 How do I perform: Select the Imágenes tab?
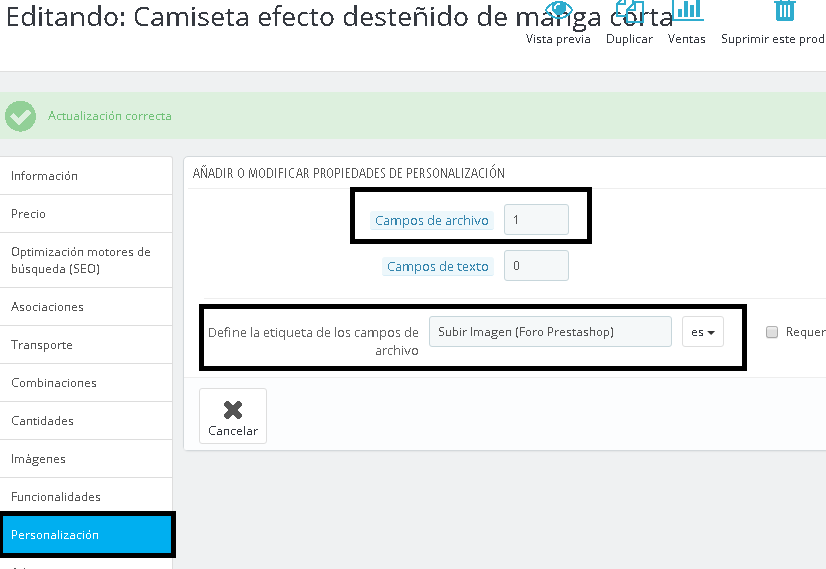click(x=86, y=459)
